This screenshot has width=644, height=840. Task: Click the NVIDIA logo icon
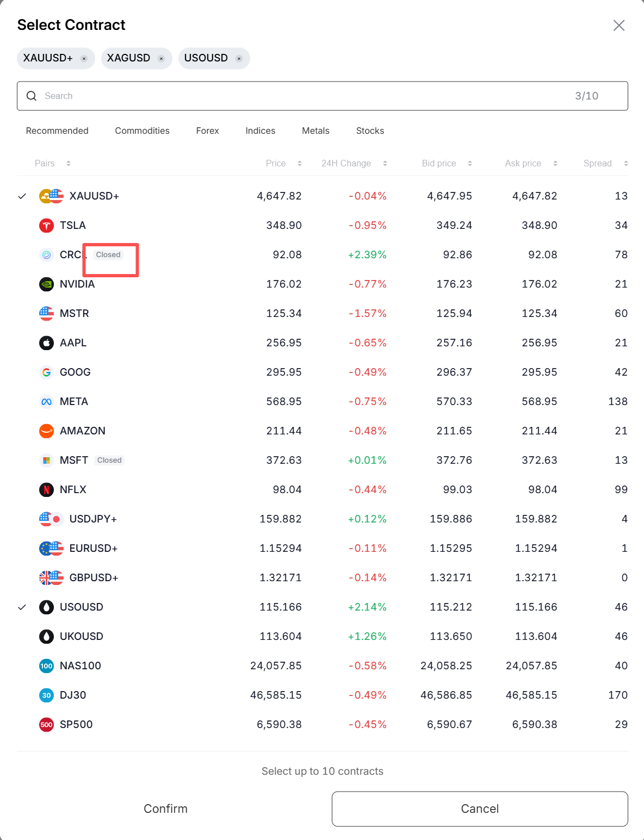pos(47,284)
